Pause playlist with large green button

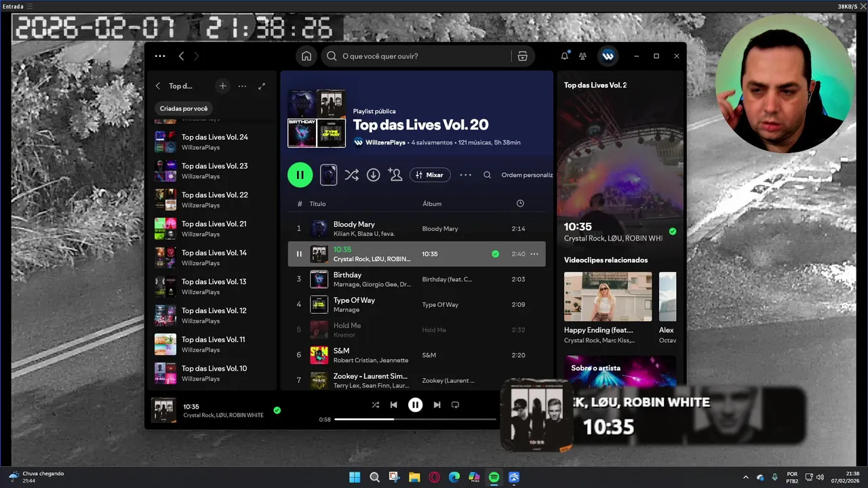tap(300, 175)
